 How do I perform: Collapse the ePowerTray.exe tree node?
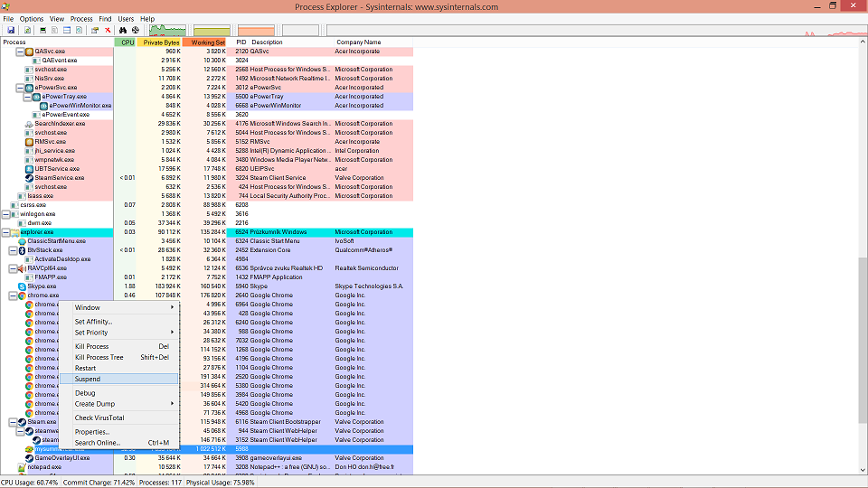pyautogui.click(x=27, y=97)
